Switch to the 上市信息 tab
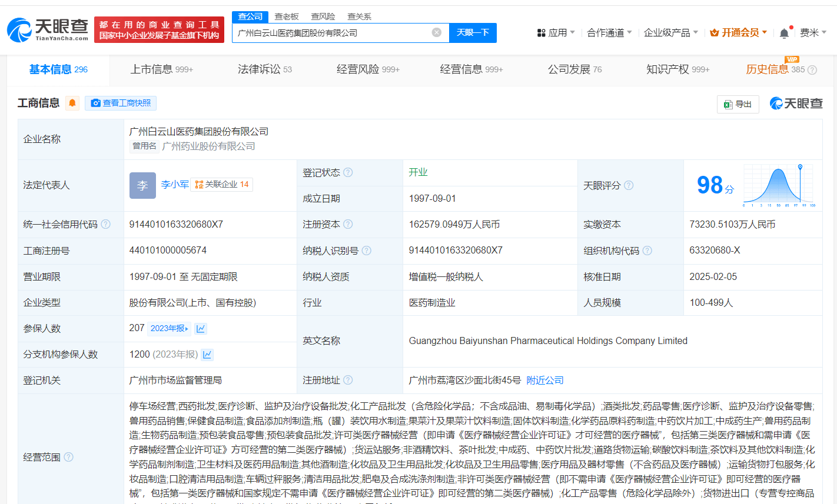 (x=162, y=69)
